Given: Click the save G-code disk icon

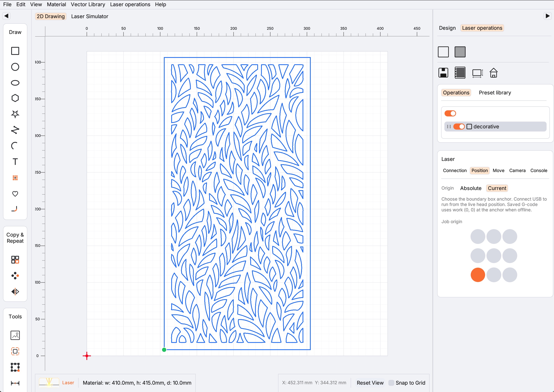Looking at the screenshot, I should coord(443,73).
